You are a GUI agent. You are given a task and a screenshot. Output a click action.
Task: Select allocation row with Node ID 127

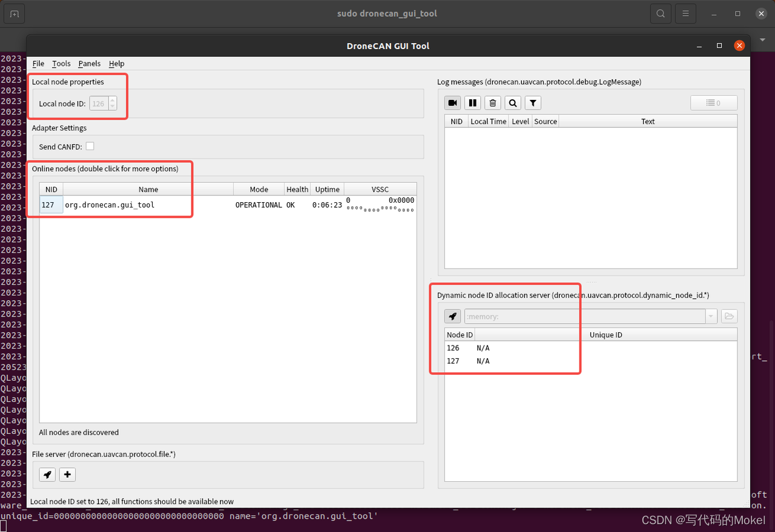(591, 361)
